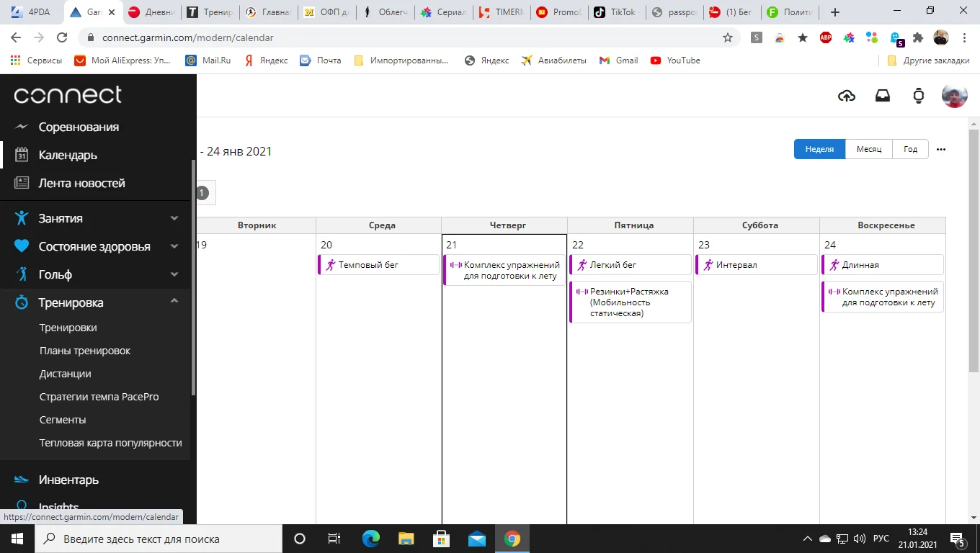Click the badge button showing number 1

click(202, 192)
